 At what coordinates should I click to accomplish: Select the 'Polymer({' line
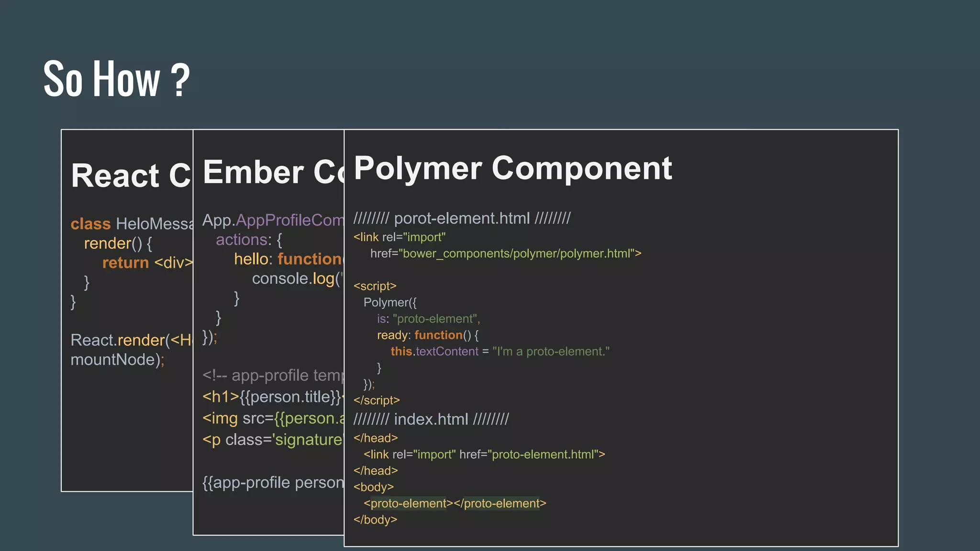coord(390,303)
